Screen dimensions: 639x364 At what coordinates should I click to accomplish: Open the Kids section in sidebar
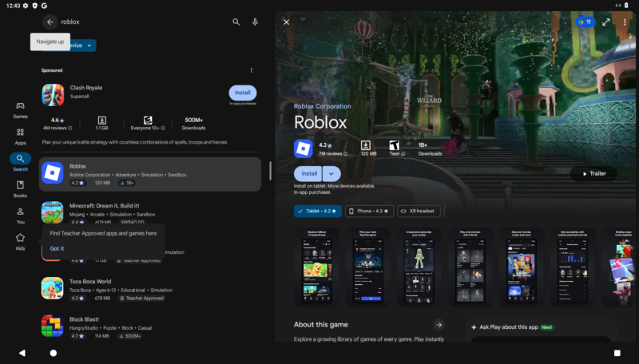[x=21, y=242]
